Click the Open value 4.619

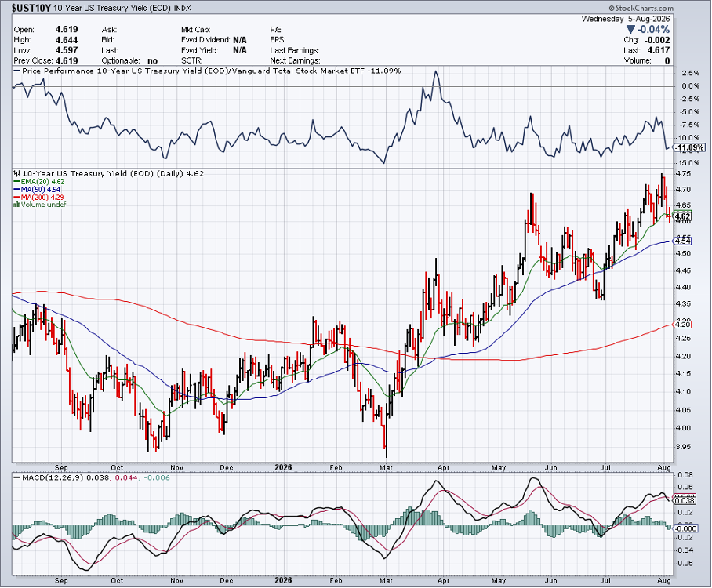[x=67, y=30]
